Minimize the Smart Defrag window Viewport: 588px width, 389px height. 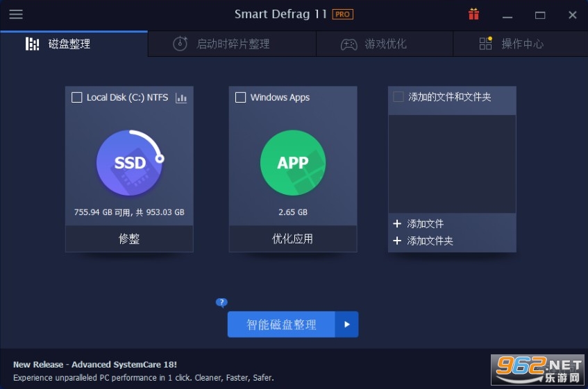[507, 15]
